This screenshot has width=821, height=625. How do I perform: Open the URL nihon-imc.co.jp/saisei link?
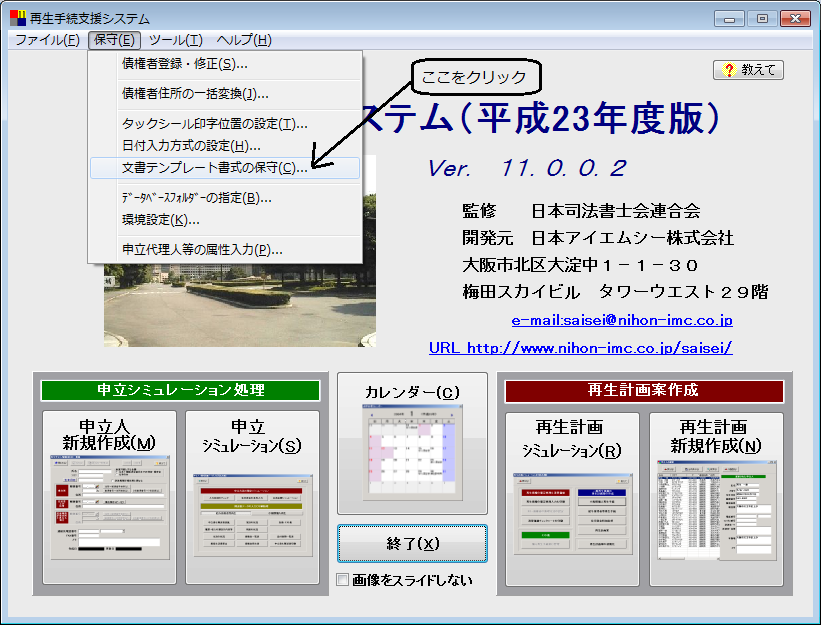point(580,348)
